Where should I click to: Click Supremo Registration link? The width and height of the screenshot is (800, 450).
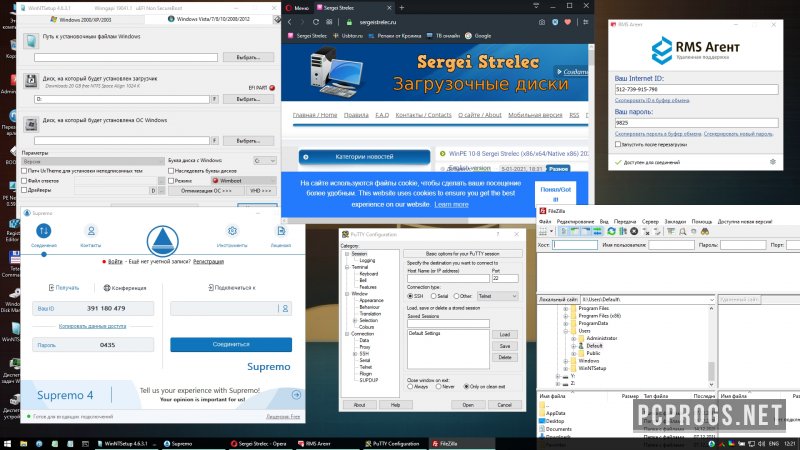point(208,261)
